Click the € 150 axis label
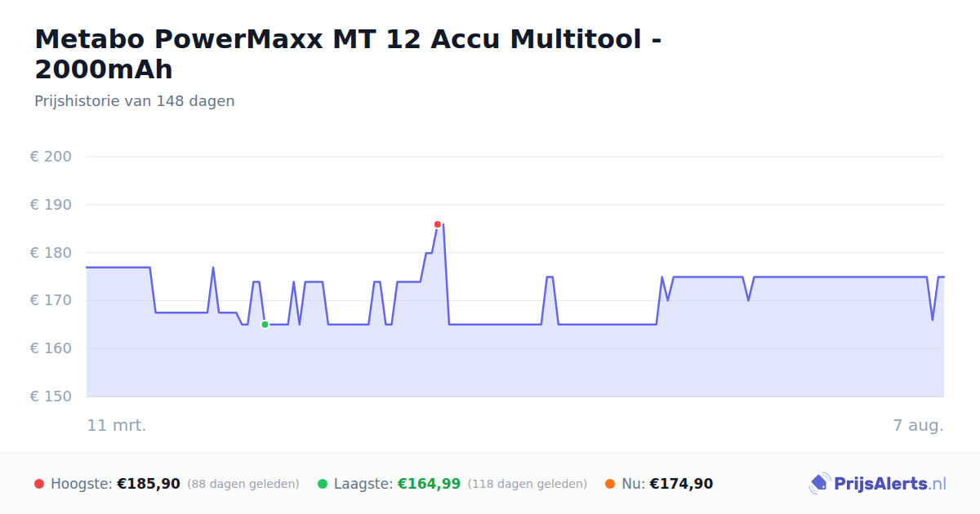 [51, 397]
